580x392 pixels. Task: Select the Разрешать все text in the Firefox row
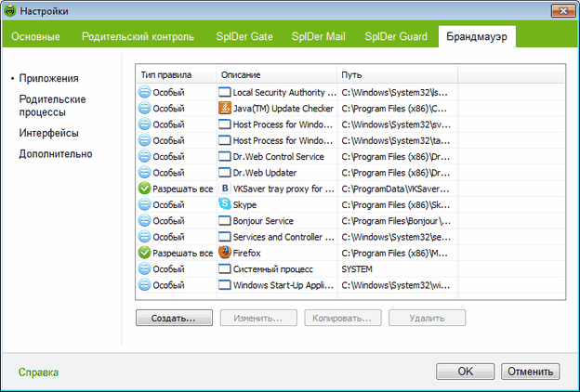[x=183, y=253]
